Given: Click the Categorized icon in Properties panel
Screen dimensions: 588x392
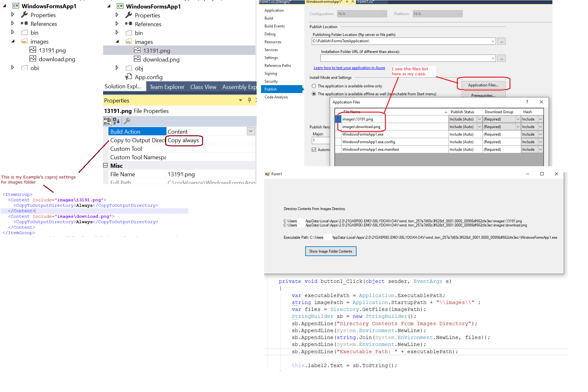Looking at the screenshot, I should coord(107,121).
